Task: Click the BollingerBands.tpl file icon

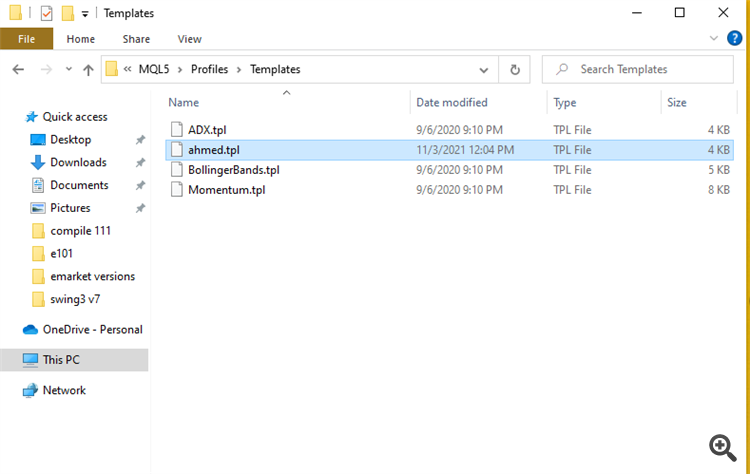Action: coord(177,170)
